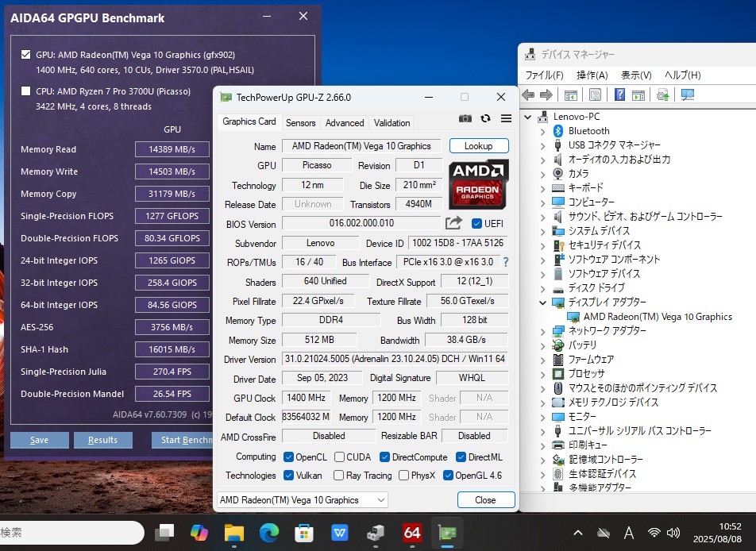Click Device Manager forward arrow icon
This screenshot has height=551, width=756.
pyautogui.click(x=546, y=95)
